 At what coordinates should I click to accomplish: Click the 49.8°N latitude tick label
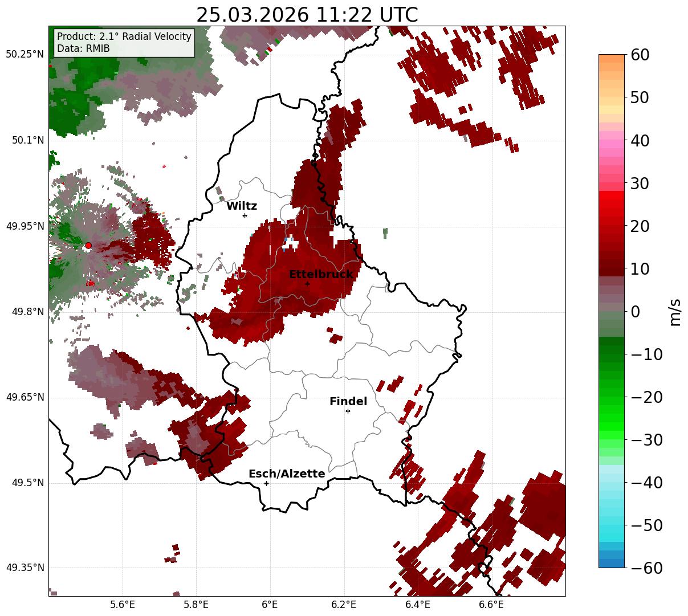click(x=27, y=312)
